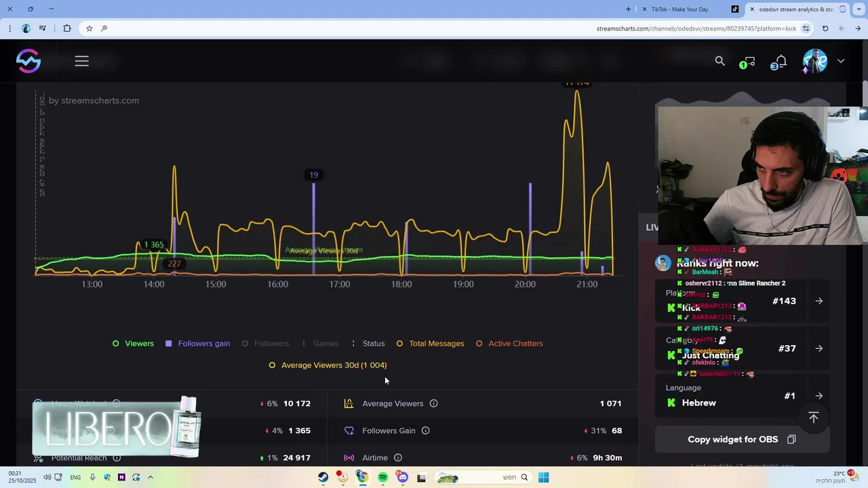Screen dimensions: 868x488
Task: Click Followers Gain info icon
Action: coord(426,430)
